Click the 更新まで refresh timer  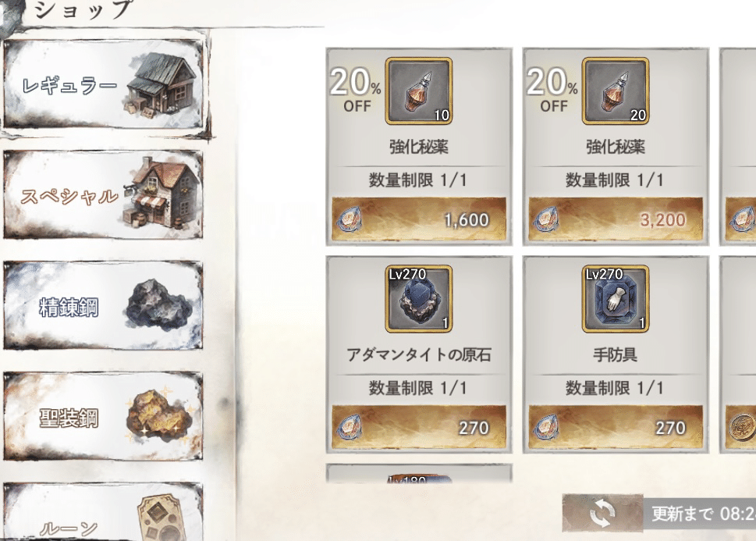click(x=700, y=514)
